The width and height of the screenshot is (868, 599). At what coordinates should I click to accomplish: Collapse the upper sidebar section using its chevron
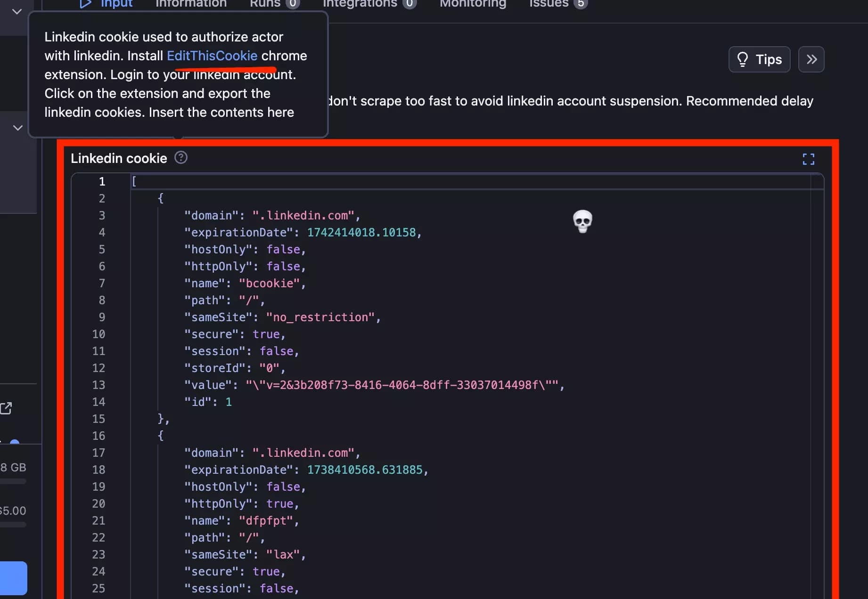(16, 12)
